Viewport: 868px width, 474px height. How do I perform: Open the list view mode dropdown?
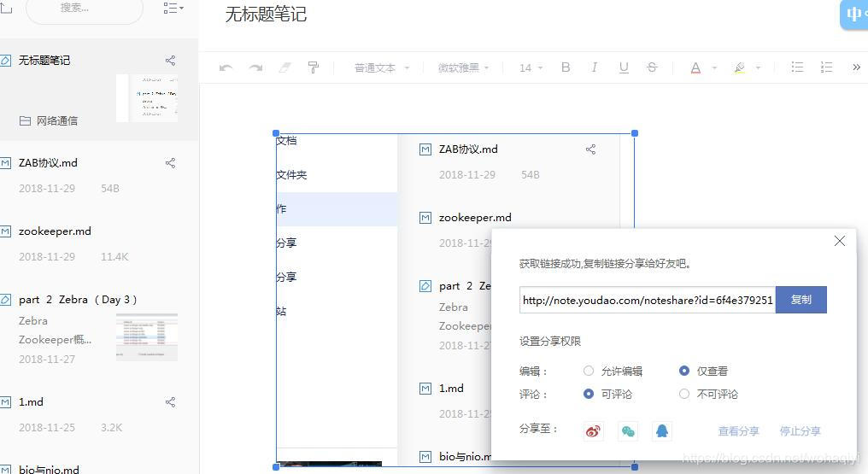tap(173, 8)
